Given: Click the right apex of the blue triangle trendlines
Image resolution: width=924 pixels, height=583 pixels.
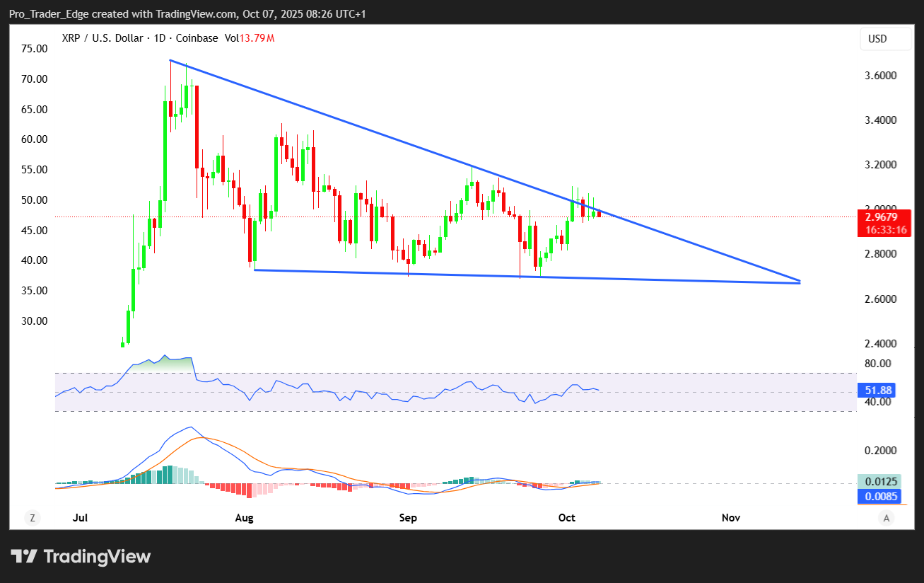Looking at the screenshot, I should pyautogui.click(x=800, y=282).
